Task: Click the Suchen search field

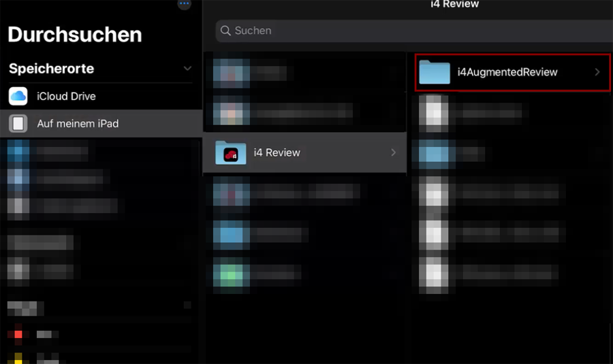Action: (x=414, y=31)
